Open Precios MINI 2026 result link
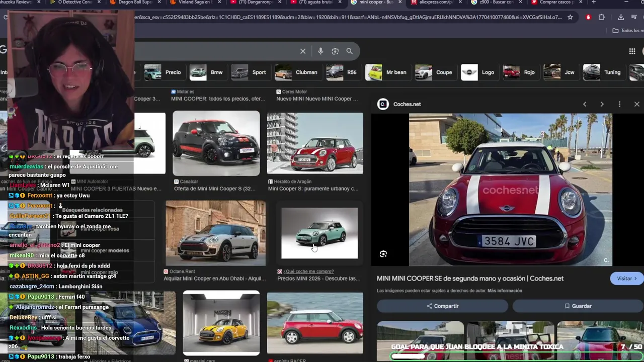This screenshot has width=644, height=362. 319,279
